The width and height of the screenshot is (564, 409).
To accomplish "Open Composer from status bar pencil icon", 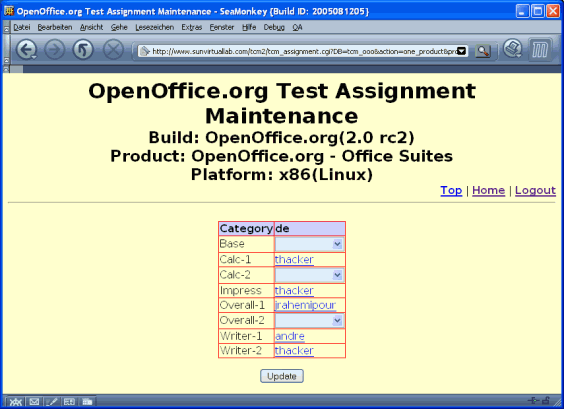I will tap(51, 401).
